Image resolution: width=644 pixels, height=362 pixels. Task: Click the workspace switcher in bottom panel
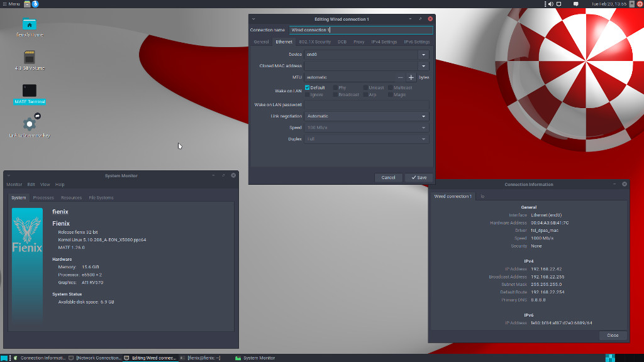tap(610, 358)
